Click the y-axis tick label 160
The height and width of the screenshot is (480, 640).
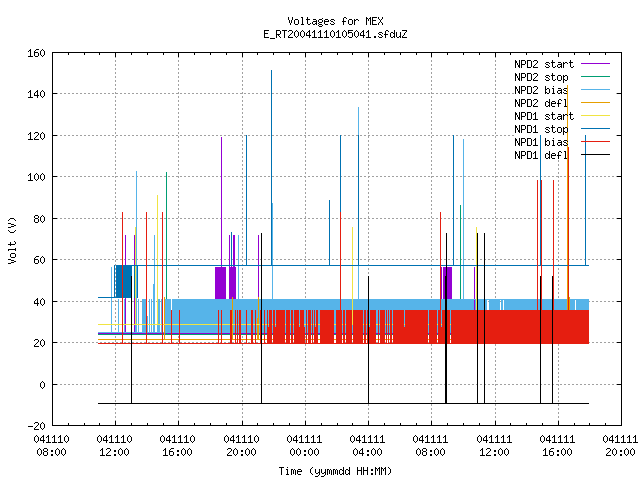point(36,53)
